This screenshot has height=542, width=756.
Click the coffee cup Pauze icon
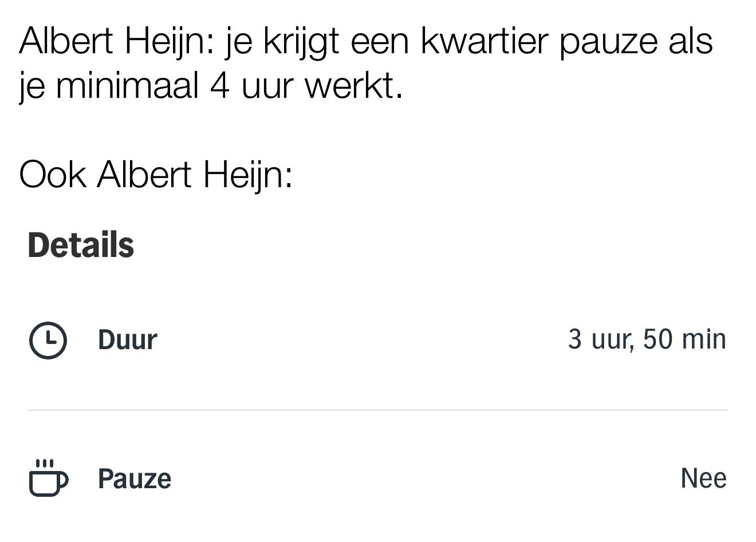48,477
